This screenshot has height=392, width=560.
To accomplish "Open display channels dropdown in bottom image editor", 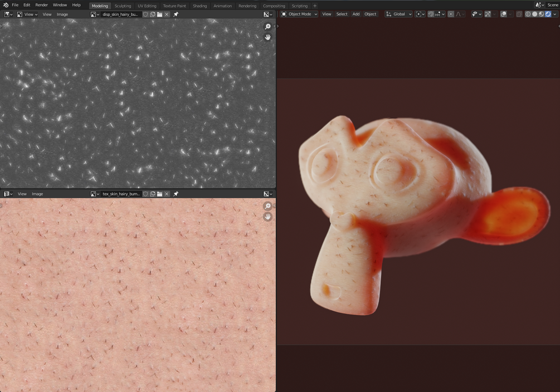I will [x=268, y=194].
